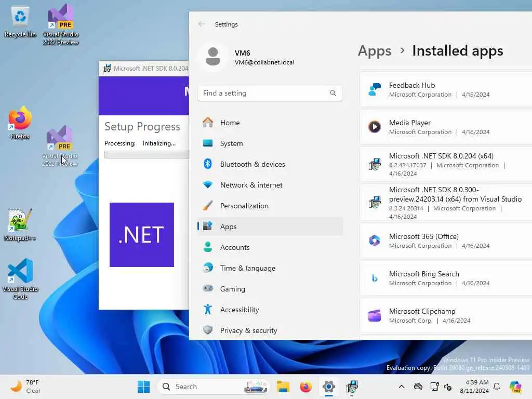Go to Gaming settings
Image resolution: width=532 pixels, height=399 pixels.
click(x=270, y=289)
